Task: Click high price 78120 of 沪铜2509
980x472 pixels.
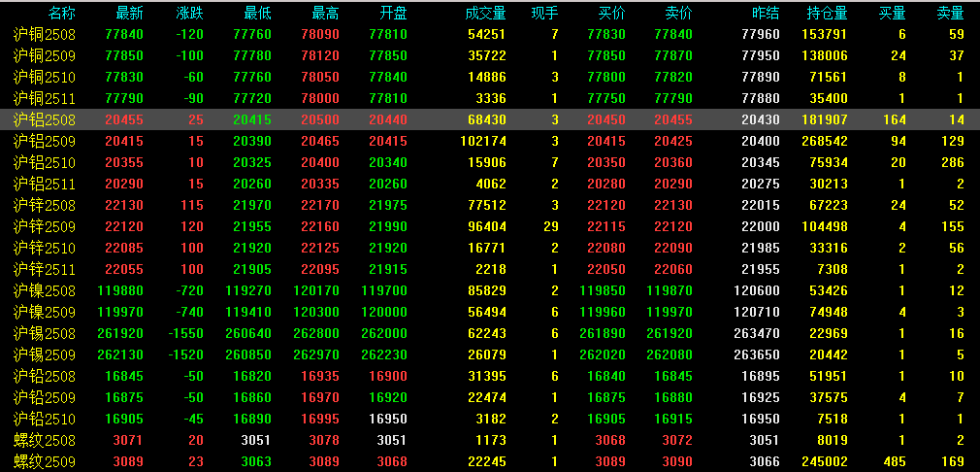Action: coord(320,55)
